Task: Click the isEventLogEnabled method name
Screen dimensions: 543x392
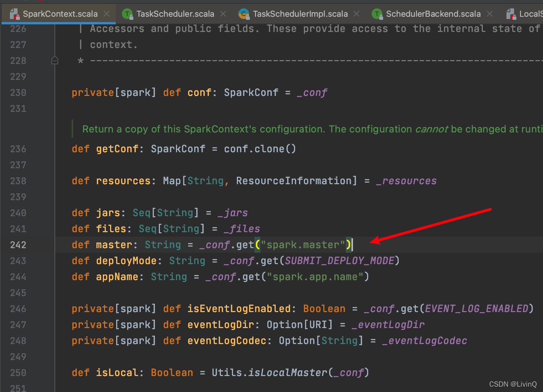Action: pos(239,309)
